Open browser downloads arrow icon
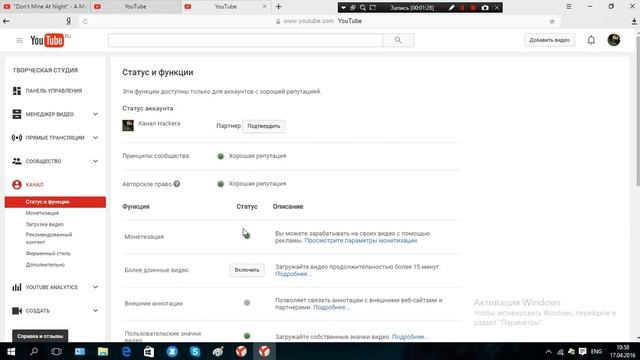Image resolution: width=640 pixels, height=360 pixels. pos(634,21)
